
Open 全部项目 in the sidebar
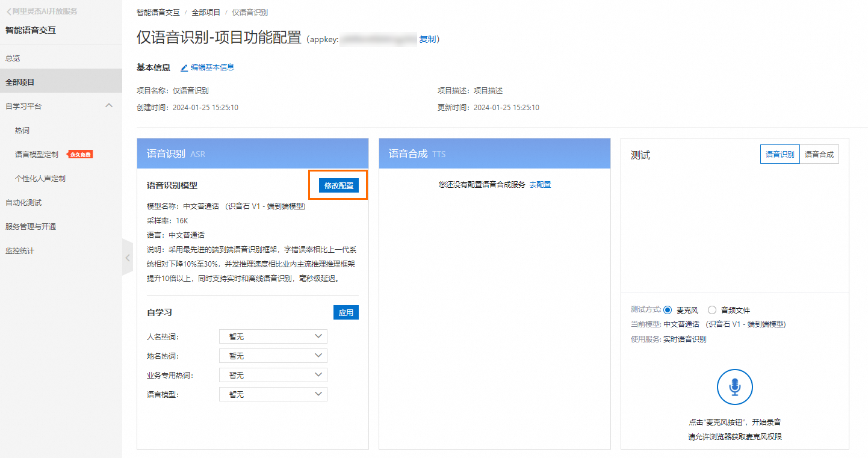tap(61, 82)
